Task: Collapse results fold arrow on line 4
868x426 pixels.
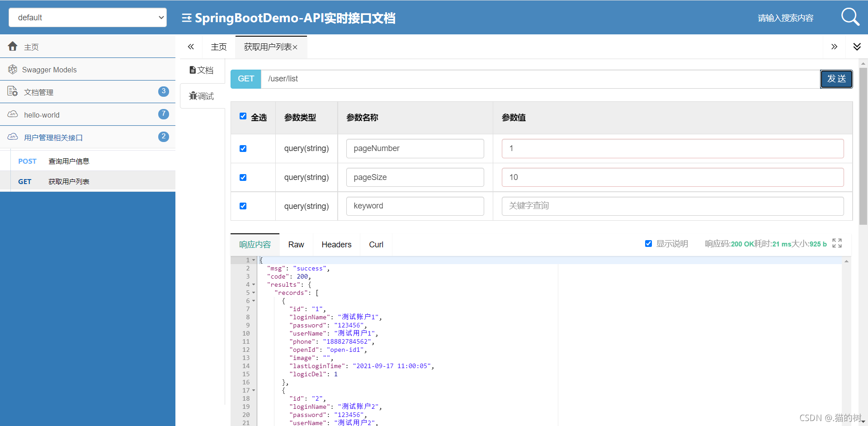Action: [254, 284]
